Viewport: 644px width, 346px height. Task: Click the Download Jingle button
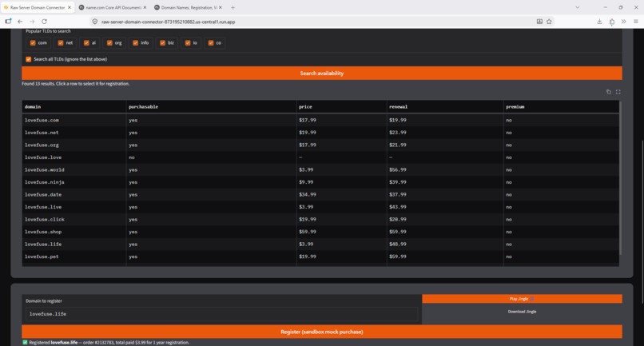[x=522, y=312]
